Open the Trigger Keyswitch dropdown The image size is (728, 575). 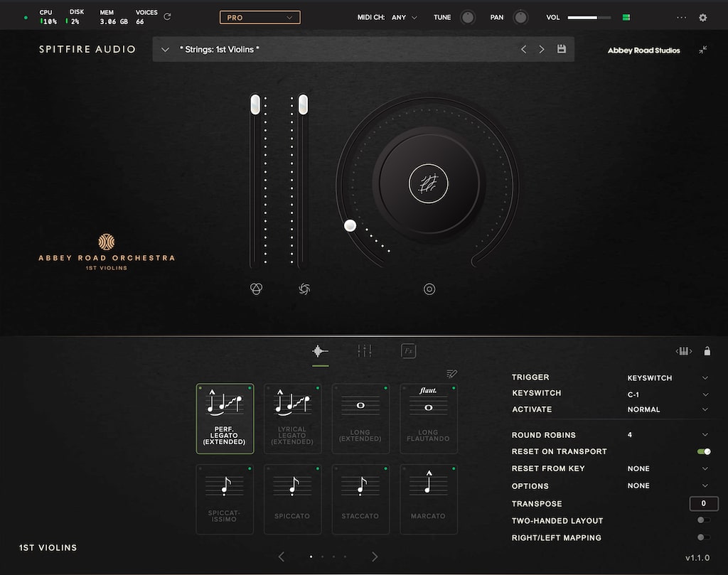click(x=667, y=377)
